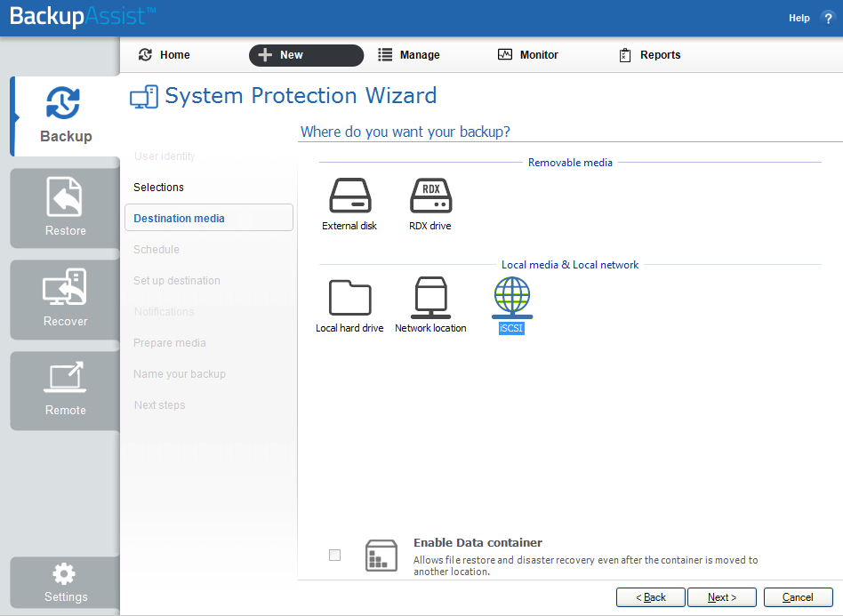Pick the Local hard drive folder icon
The width and height of the screenshot is (843, 616).
[350, 297]
